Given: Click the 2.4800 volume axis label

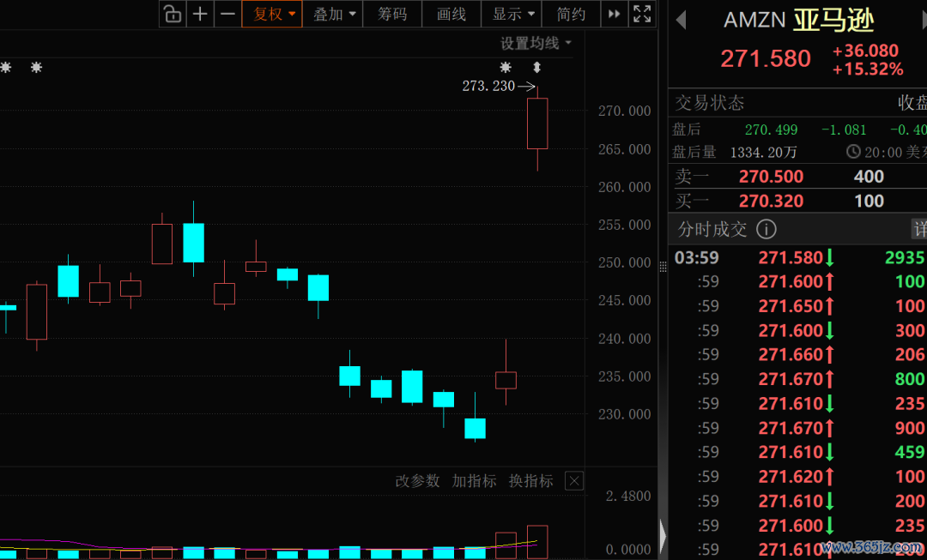Looking at the screenshot, I should point(628,496).
